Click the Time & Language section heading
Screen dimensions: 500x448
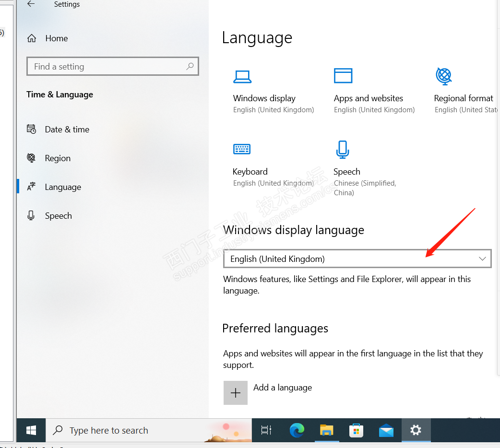tap(60, 94)
